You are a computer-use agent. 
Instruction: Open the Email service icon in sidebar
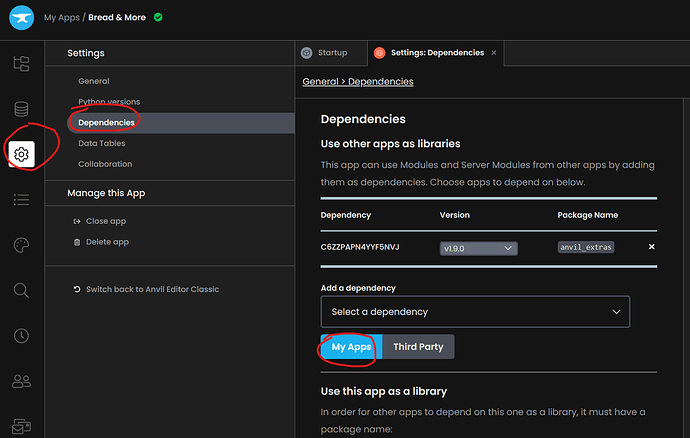pyautogui.click(x=21, y=426)
